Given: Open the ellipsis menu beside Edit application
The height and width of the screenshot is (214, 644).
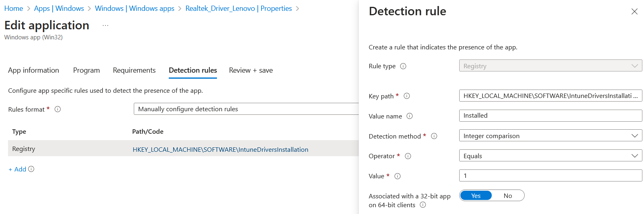Looking at the screenshot, I should coord(105,25).
